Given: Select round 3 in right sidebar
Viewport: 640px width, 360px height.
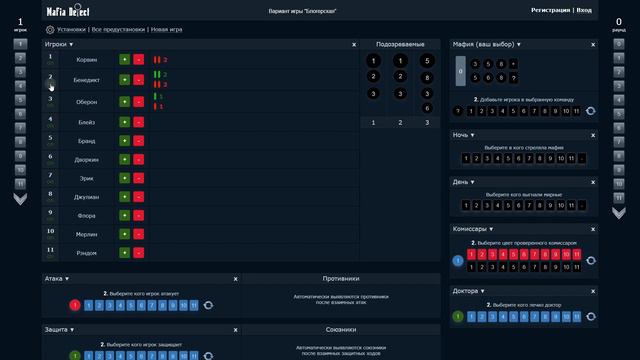Looking at the screenshot, I should (x=619, y=86).
